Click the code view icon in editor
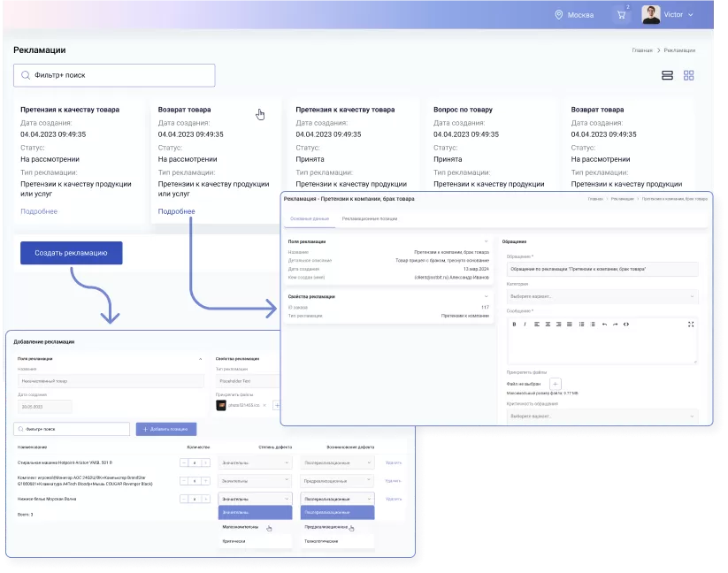Screen dimensions: 728x573 626,325
